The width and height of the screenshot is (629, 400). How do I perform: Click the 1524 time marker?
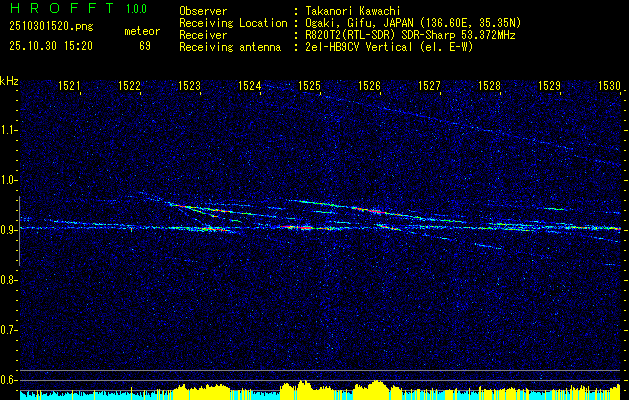pos(250,85)
